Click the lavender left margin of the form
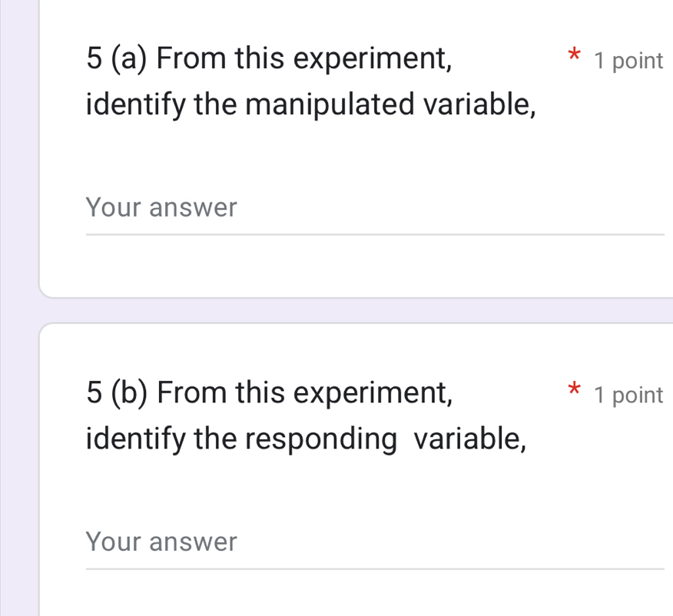 (18, 307)
